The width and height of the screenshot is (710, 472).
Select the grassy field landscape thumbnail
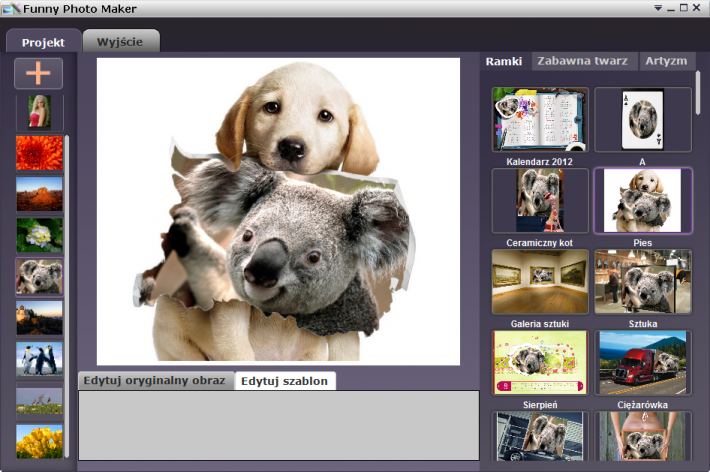[x=39, y=400]
